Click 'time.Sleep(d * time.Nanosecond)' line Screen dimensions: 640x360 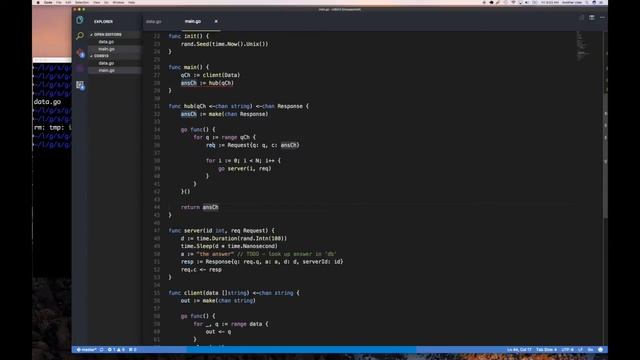coord(229,246)
